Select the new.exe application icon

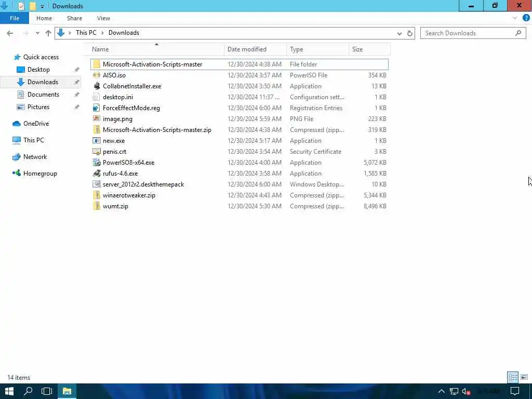coord(97,140)
